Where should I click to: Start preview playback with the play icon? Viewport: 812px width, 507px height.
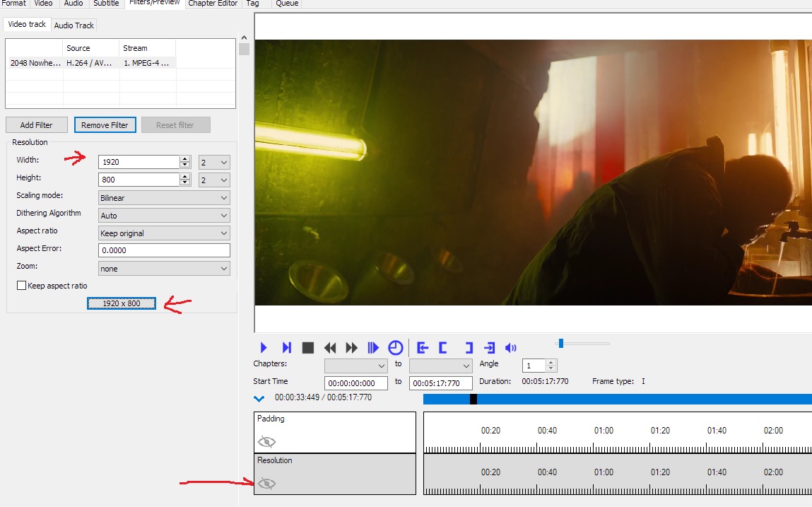tap(264, 347)
